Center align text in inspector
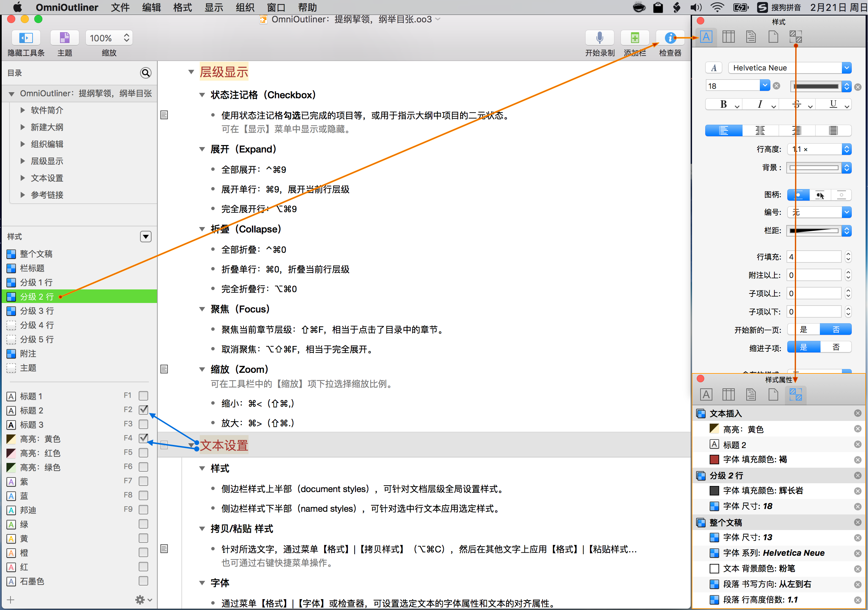 (x=760, y=130)
